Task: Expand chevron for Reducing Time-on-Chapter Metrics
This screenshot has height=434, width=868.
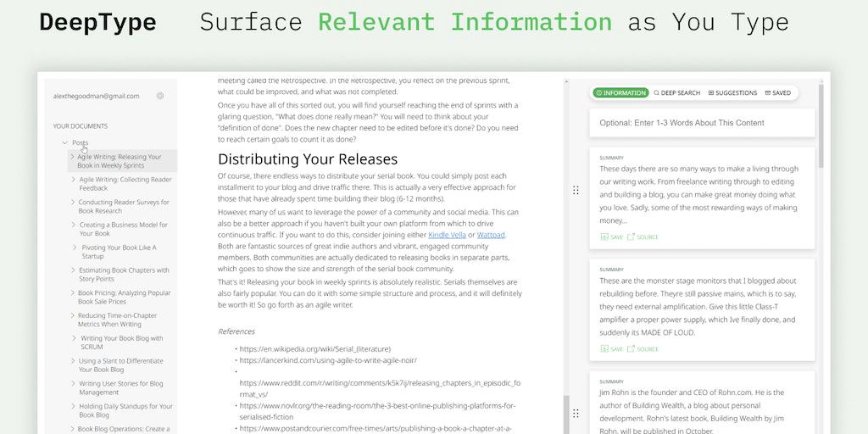Action: point(73,315)
